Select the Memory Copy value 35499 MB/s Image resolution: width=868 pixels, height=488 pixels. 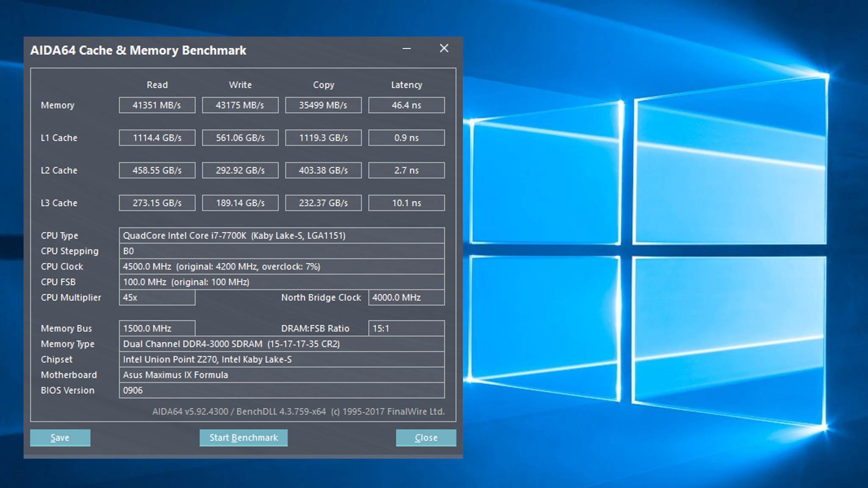(323, 105)
